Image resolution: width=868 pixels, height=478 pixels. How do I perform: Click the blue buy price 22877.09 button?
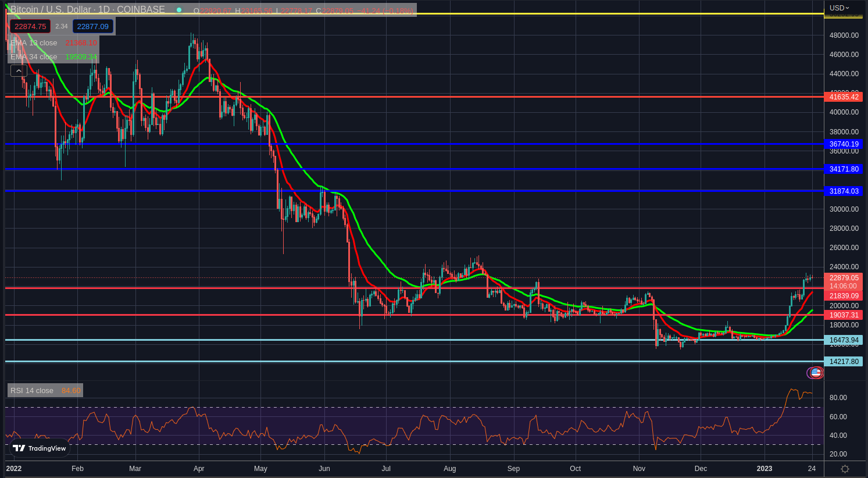click(93, 26)
